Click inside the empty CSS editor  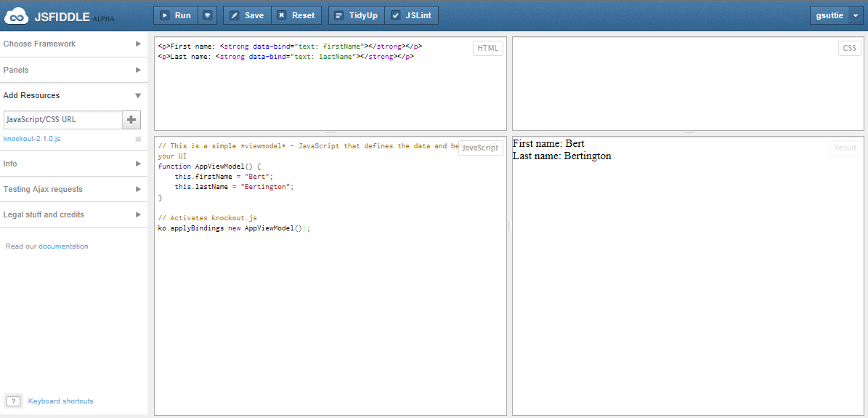pos(686,83)
